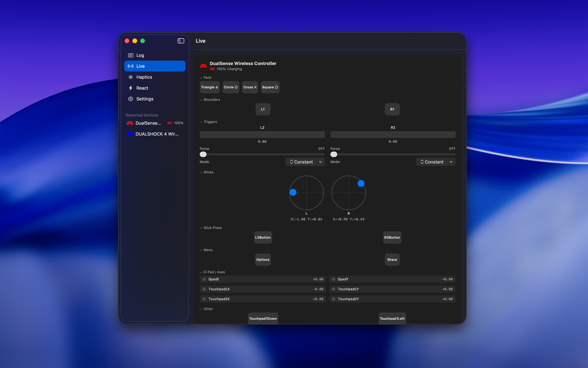Toggle the sidebar visibility icon
The height and width of the screenshot is (368, 588).
181,41
